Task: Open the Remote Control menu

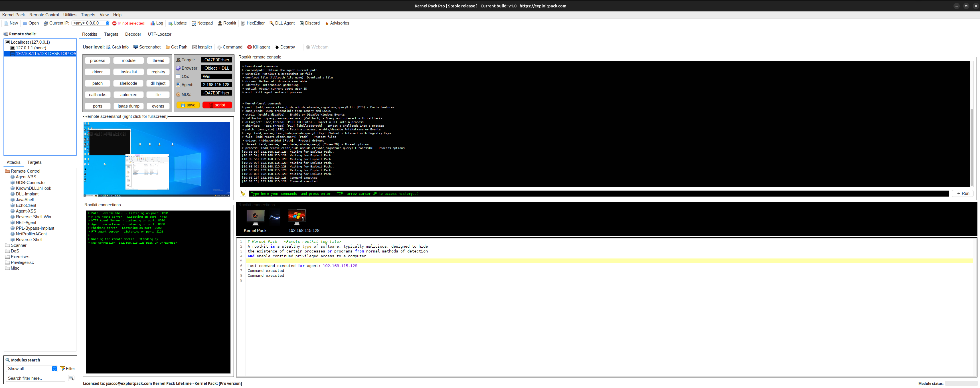Action: (x=44, y=15)
